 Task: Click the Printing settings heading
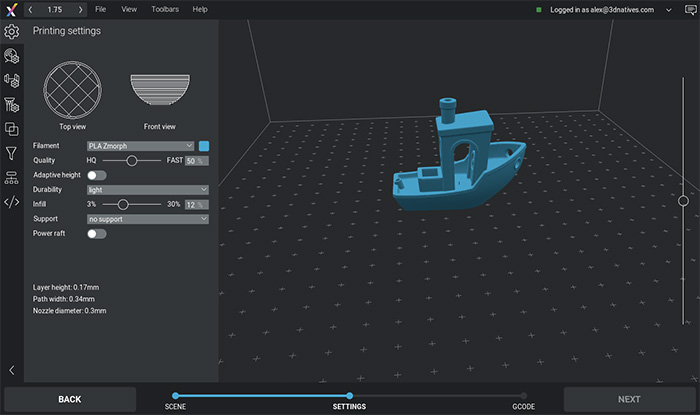coord(67,31)
